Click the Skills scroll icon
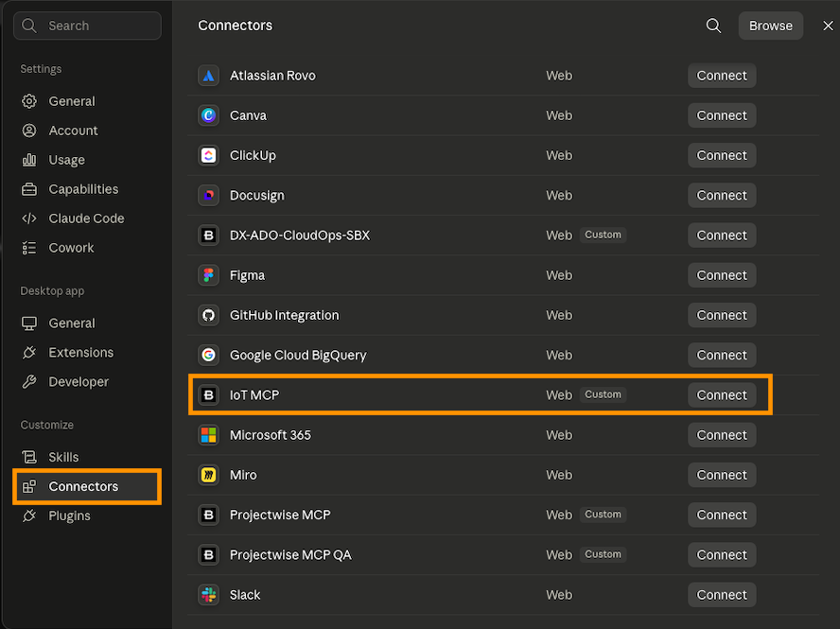Screen dimensions: 840x629 [29, 457]
